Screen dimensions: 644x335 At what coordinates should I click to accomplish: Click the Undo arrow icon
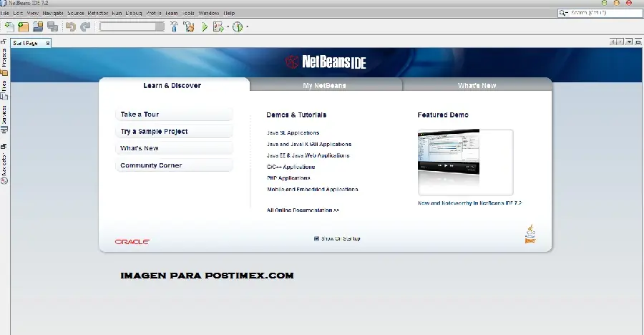(x=71, y=26)
